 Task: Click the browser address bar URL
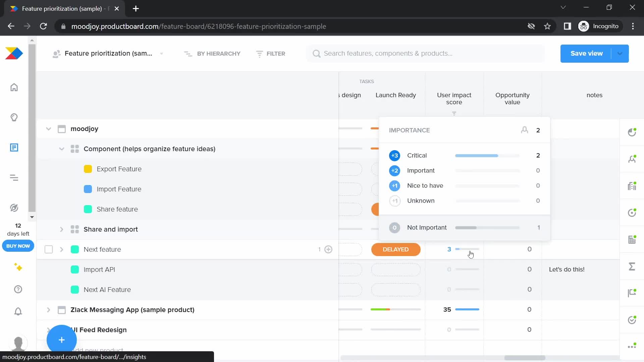pyautogui.click(x=199, y=26)
